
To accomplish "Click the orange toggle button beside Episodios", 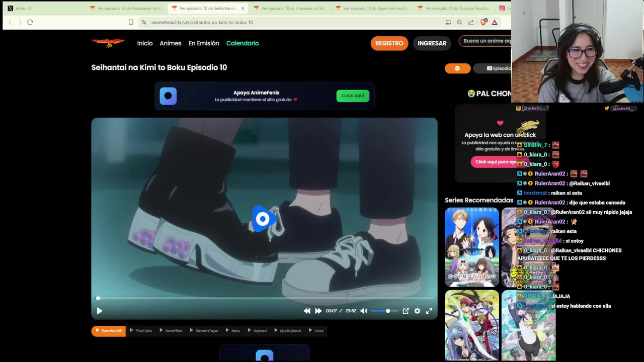I will [457, 68].
